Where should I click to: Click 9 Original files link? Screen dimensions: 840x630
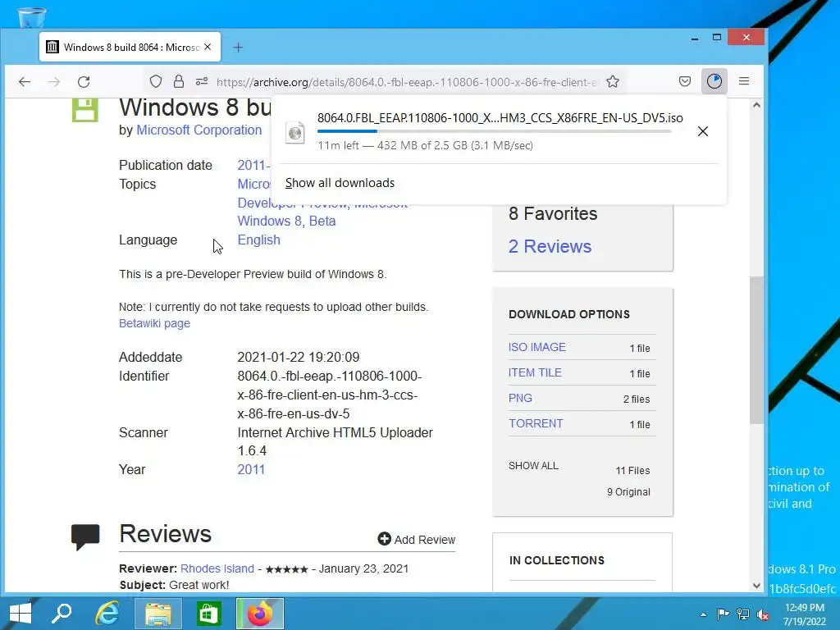click(628, 492)
